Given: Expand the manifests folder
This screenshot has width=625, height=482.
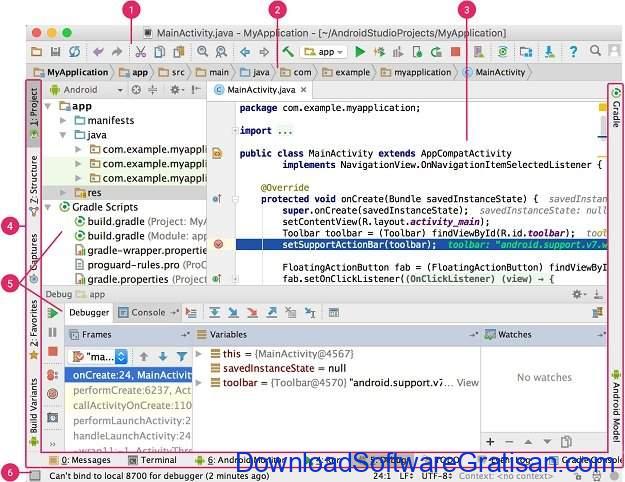Looking at the screenshot, I should pos(63,120).
